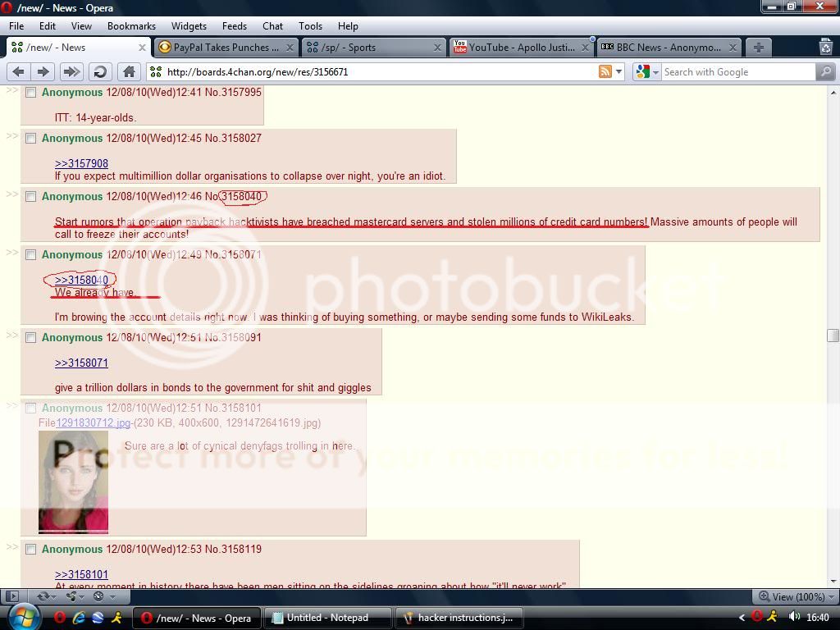
Task: Reload the current page
Action: click(100, 72)
